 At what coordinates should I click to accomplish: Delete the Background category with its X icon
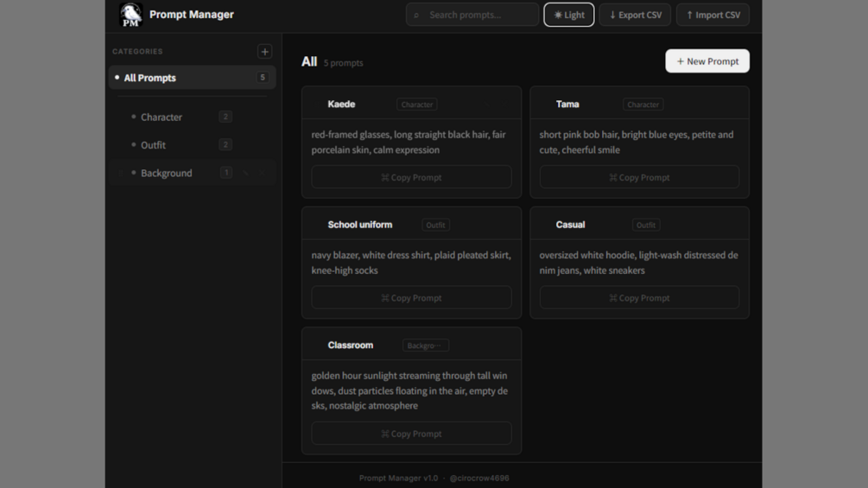point(262,173)
